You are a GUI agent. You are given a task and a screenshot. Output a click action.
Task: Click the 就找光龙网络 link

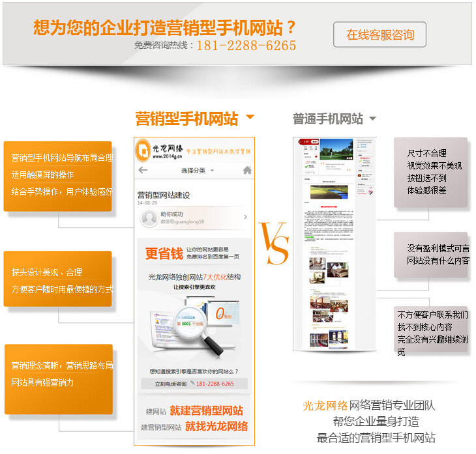coord(216,427)
